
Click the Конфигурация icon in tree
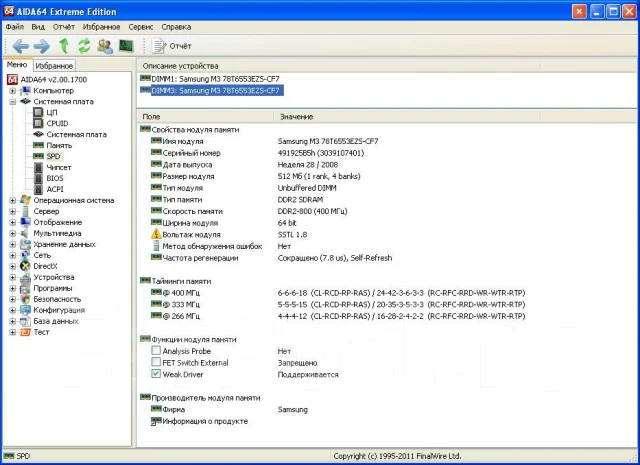point(25,310)
